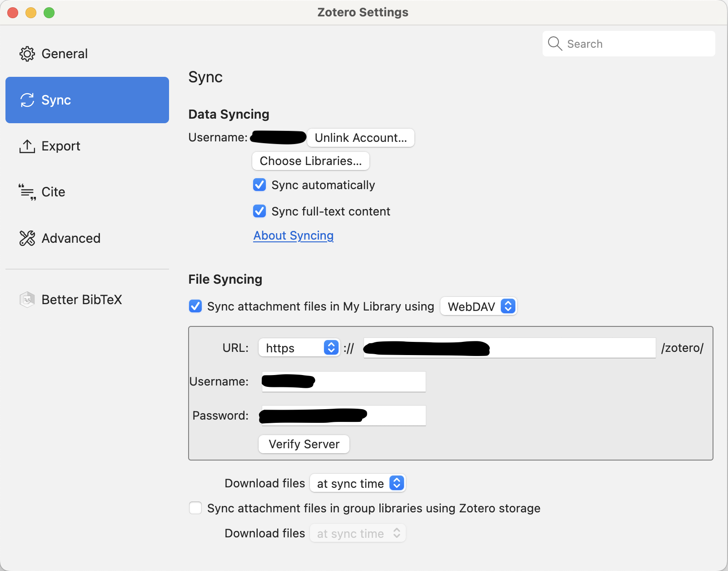Image resolution: width=728 pixels, height=571 pixels.
Task: Toggle Sync attachment files in My Library
Action: [x=195, y=306]
